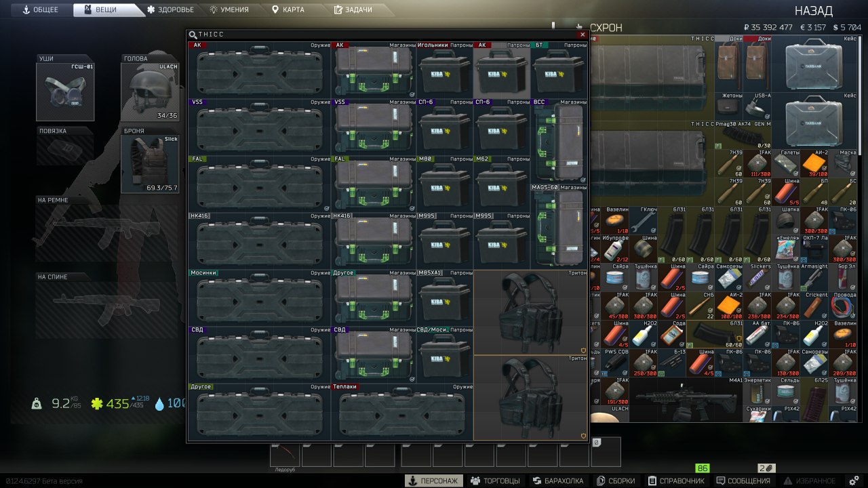Screen dimensions: 868x488
Task: Select the PWS CQB muzzle device
Action: coord(615,363)
